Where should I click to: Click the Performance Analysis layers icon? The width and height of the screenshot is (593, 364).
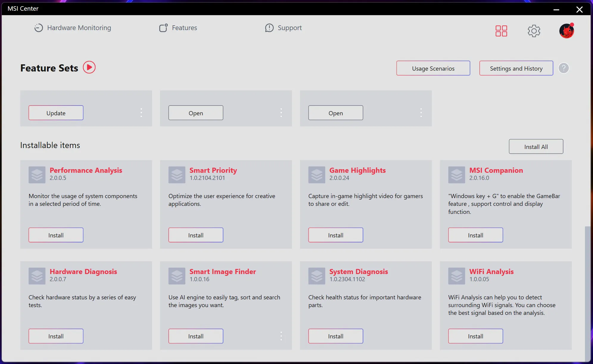tap(37, 175)
